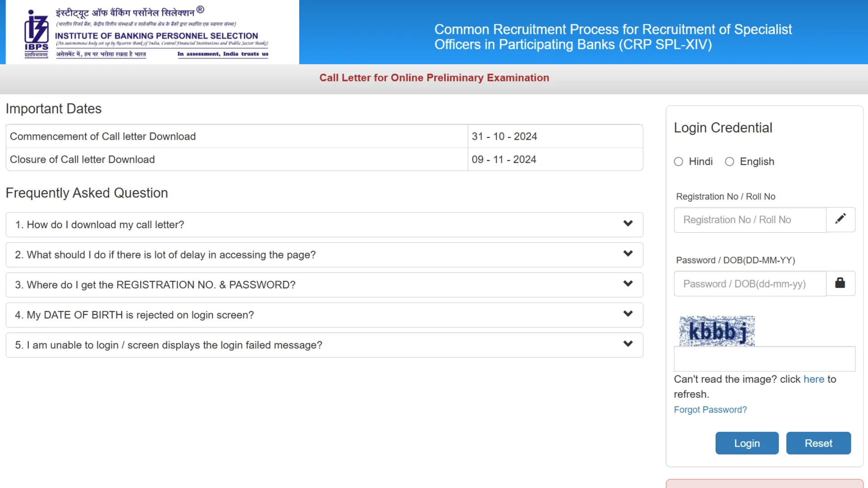Expand FAQ question 1 about call letter download
868x488 pixels.
324,224
